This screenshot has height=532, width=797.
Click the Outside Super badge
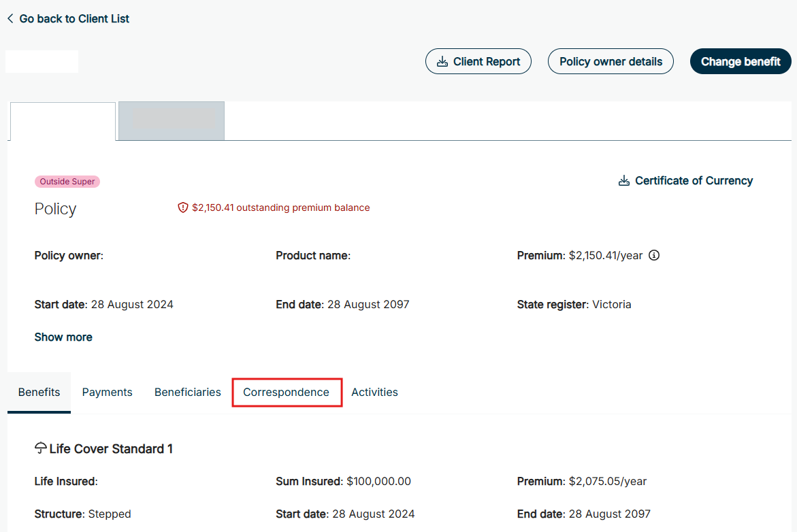point(67,182)
